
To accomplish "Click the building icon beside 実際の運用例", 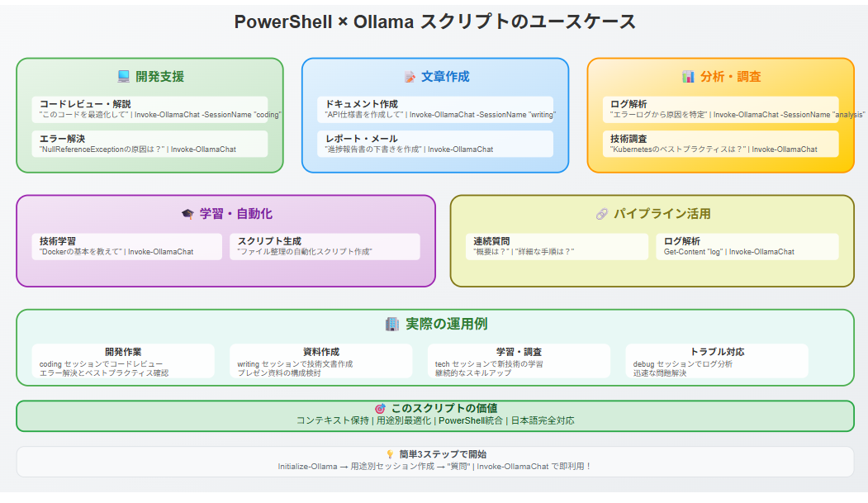I will coord(392,324).
